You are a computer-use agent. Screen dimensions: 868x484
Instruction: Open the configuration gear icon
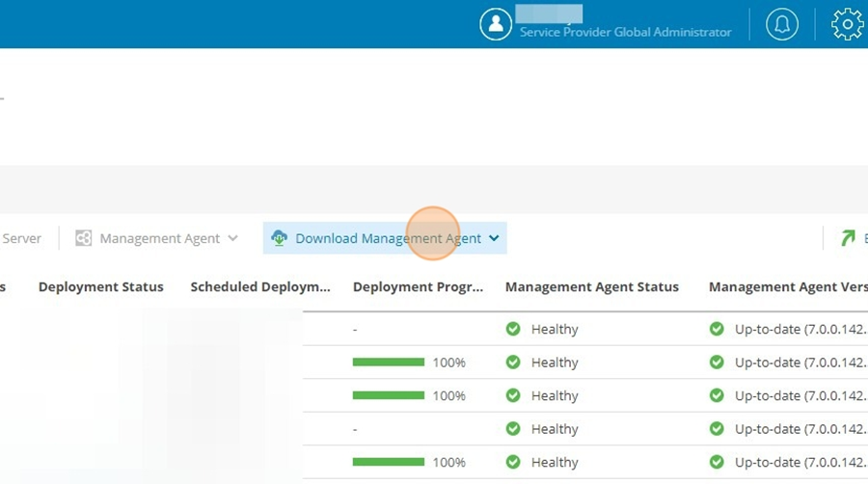click(x=847, y=24)
